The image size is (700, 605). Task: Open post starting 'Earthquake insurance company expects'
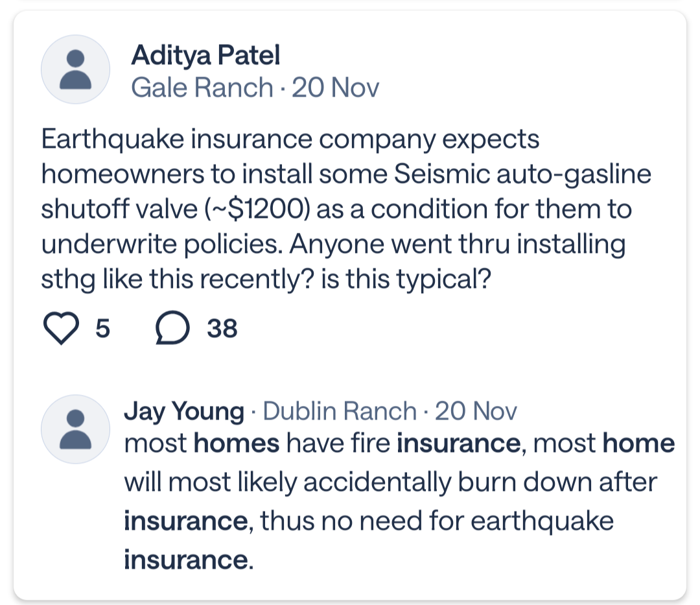[290, 139]
